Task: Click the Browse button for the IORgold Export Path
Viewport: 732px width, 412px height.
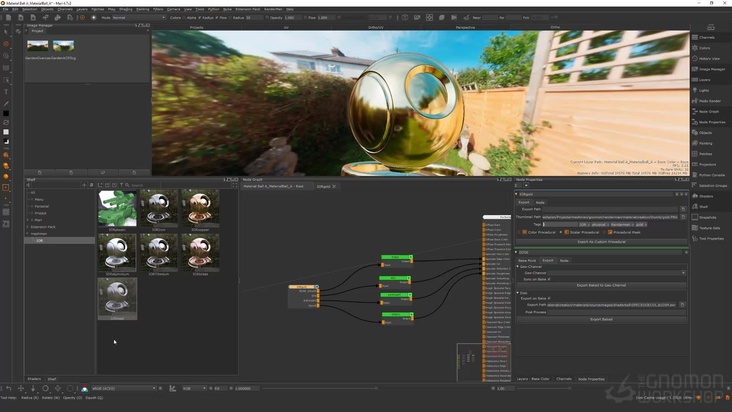Action: pos(683,209)
